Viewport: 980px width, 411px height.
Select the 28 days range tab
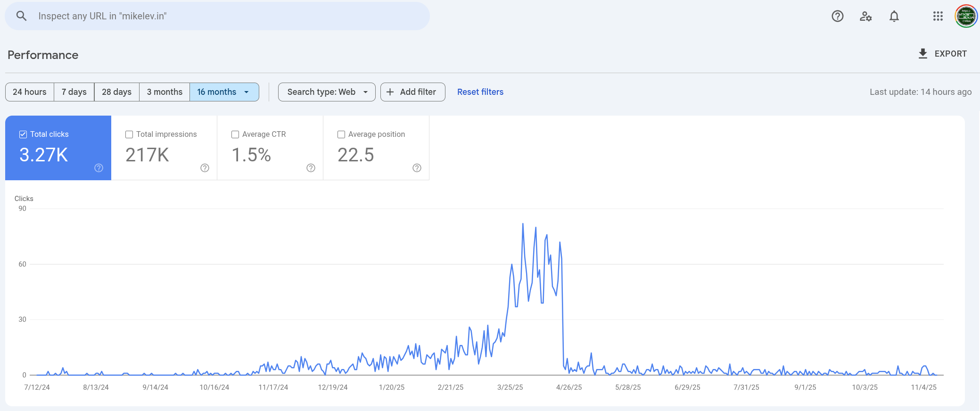117,92
